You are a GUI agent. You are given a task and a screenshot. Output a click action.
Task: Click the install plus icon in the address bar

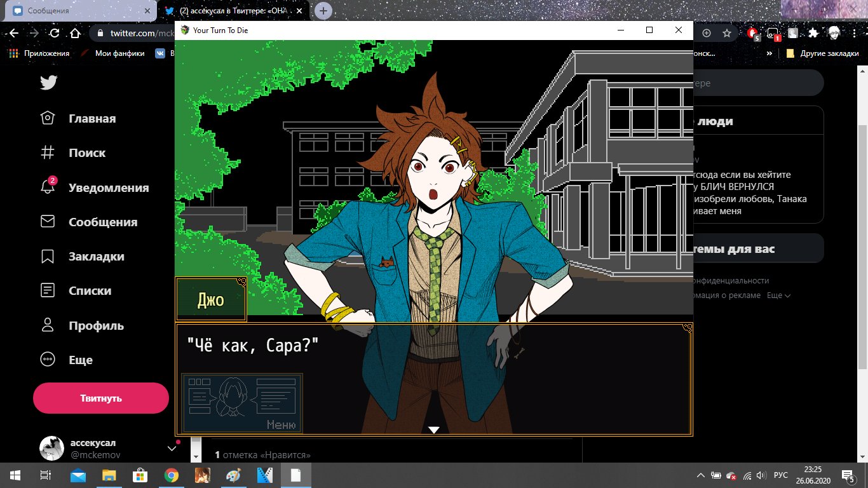(707, 33)
